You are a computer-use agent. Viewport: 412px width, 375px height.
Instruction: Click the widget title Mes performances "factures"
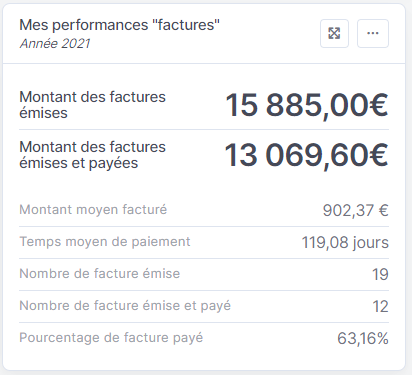[x=119, y=25]
